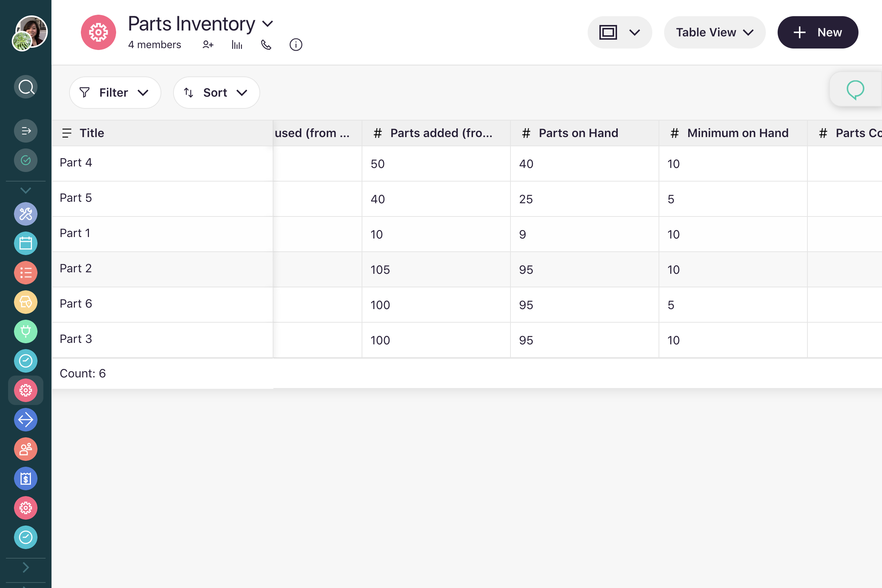The width and height of the screenshot is (882, 588).
Task: Click the Count: 6 summary
Action: coord(83,373)
